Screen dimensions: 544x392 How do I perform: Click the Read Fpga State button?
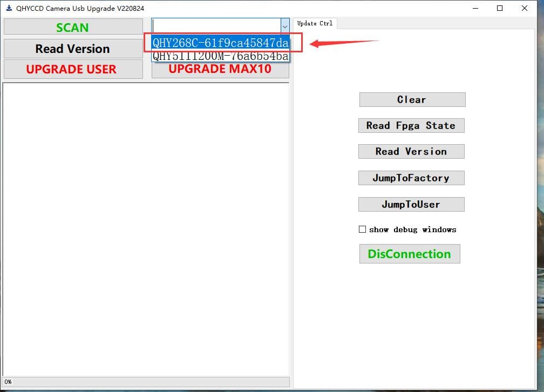click(x=411, y=125)
